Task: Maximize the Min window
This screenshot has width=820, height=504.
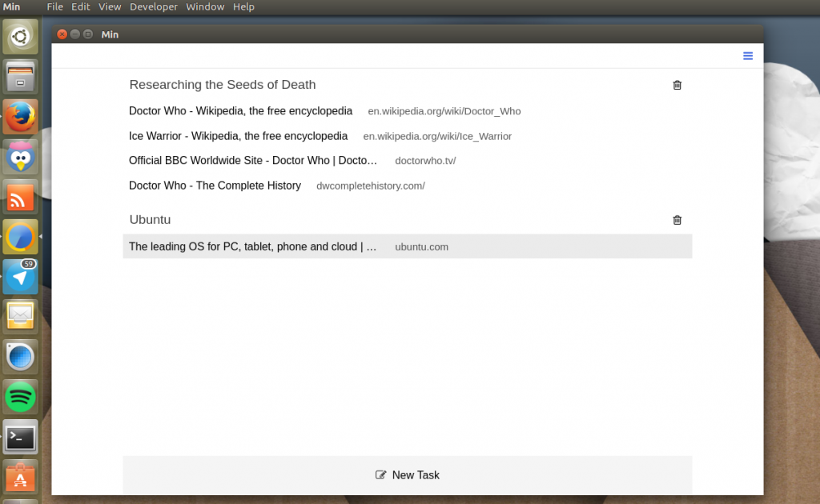Action: coord(88,34)
